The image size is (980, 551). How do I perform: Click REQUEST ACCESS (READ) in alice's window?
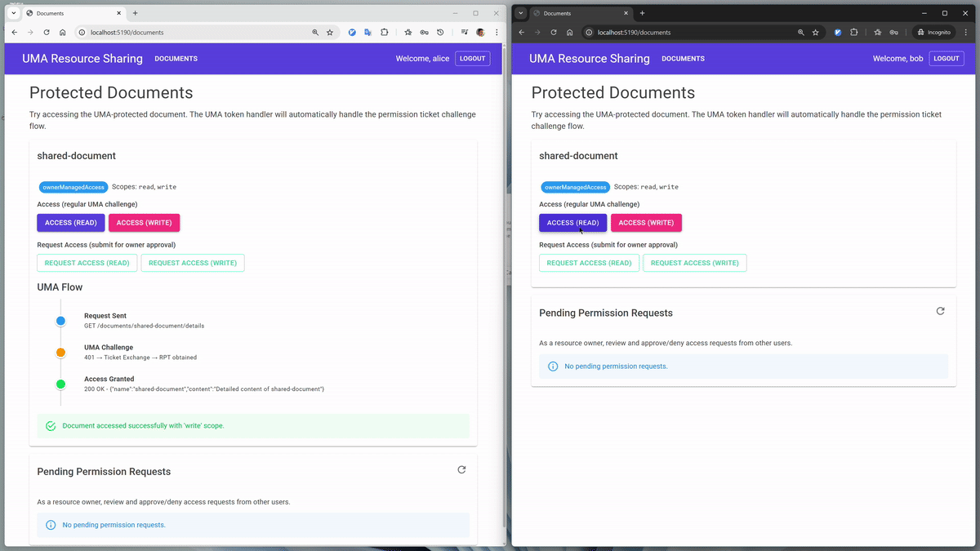pyautogui.click(x=87, y=263)
